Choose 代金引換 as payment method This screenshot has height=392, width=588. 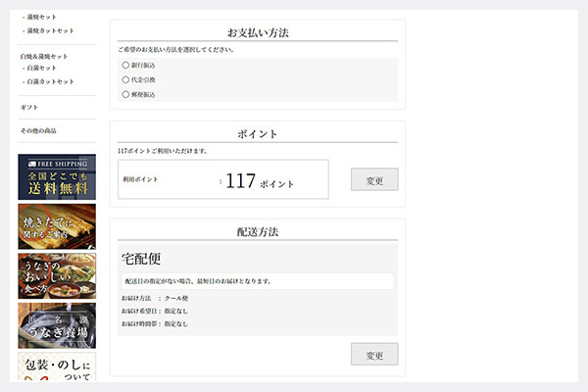tap(125, 79)
